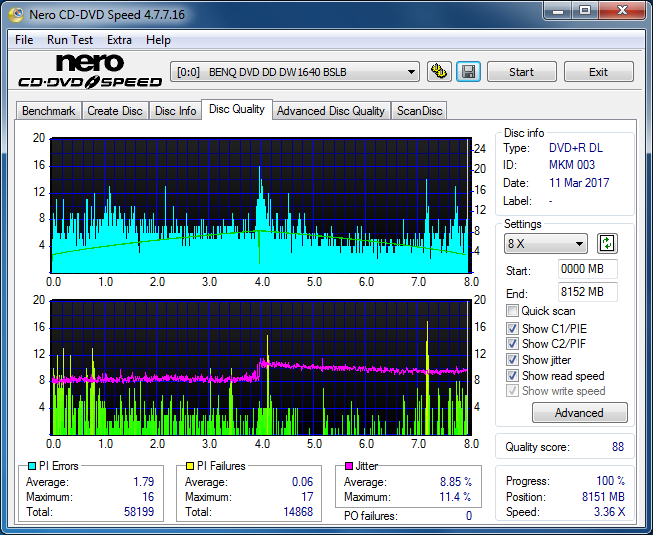Image resolution: width=653 pixels, height=535 pixels.
Task: Open the Run Test menu
Action: pos(70,40)
